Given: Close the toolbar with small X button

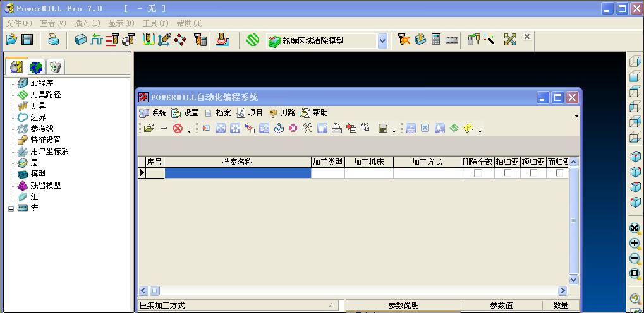Looking at the screenshot, I should point(527,37).
